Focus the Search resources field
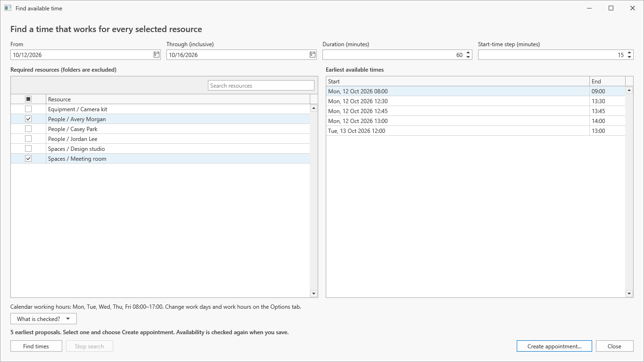The height and width of the screenshot is (362, 644). click(261, 85)
